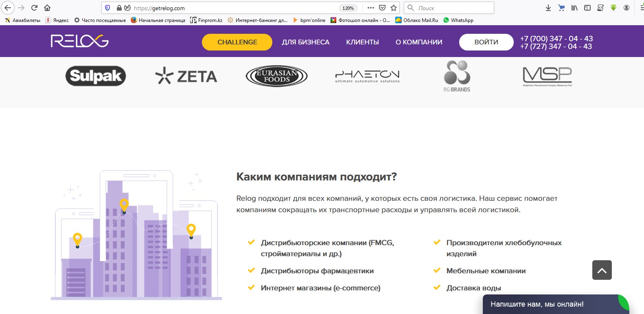Screen dimensions: 644x314
Task: Click the ZETA client logo
Action: coord(186,76)
